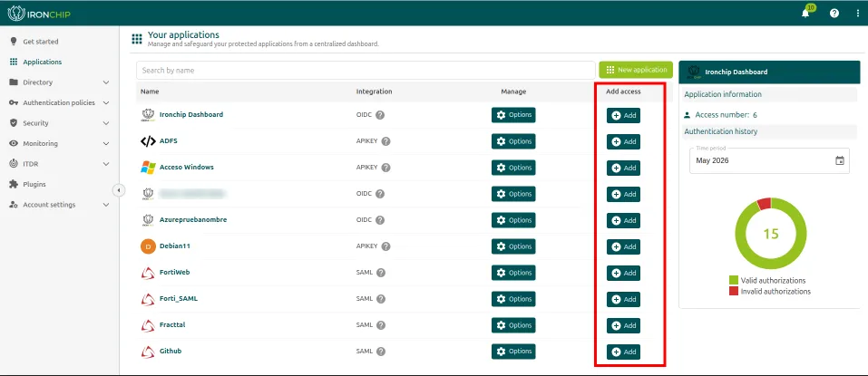Image resolution: width=868 pixels, height=376 pixels.
Task: Open the Time period May 2026 selector
Action: 769,161
